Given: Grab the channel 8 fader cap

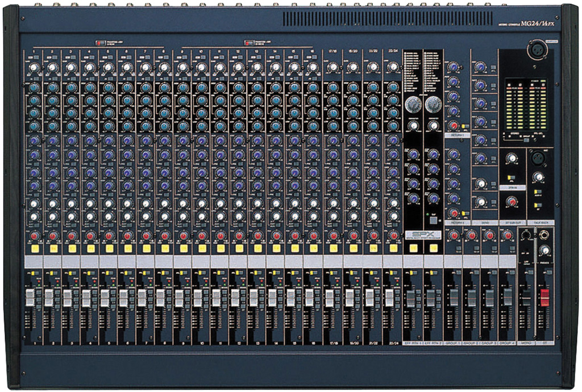Looking at the screenshot, I should pyautogui.click(x=160, y=298).
